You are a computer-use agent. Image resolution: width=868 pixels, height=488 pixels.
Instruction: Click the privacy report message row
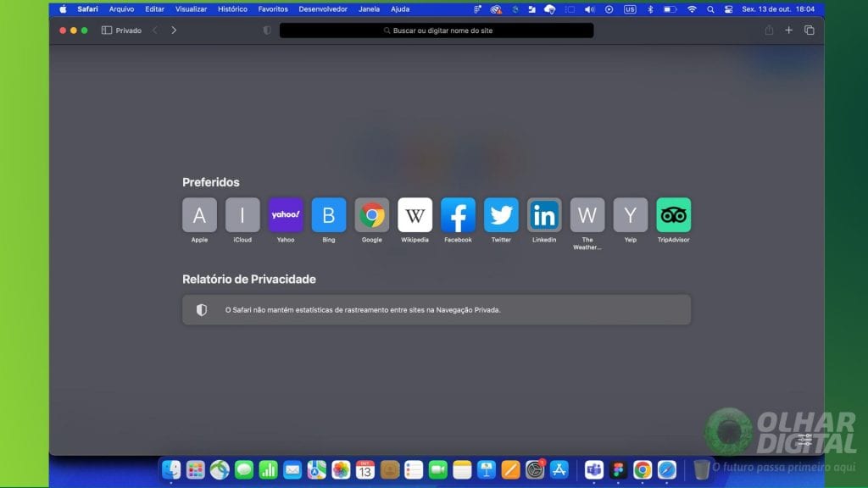tap(437, 310)
